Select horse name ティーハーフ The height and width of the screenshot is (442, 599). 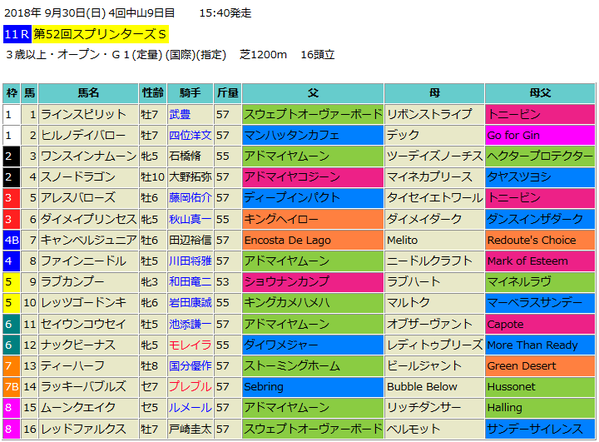coord(72,366)
